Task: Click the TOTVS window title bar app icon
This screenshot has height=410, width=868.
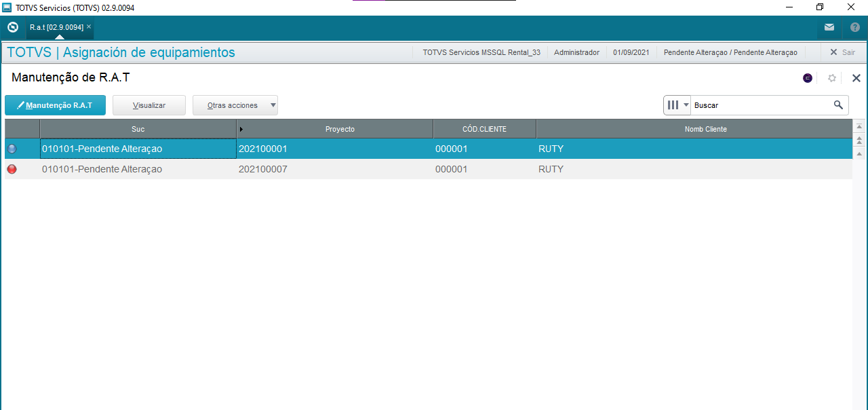Action: (7, 7)
